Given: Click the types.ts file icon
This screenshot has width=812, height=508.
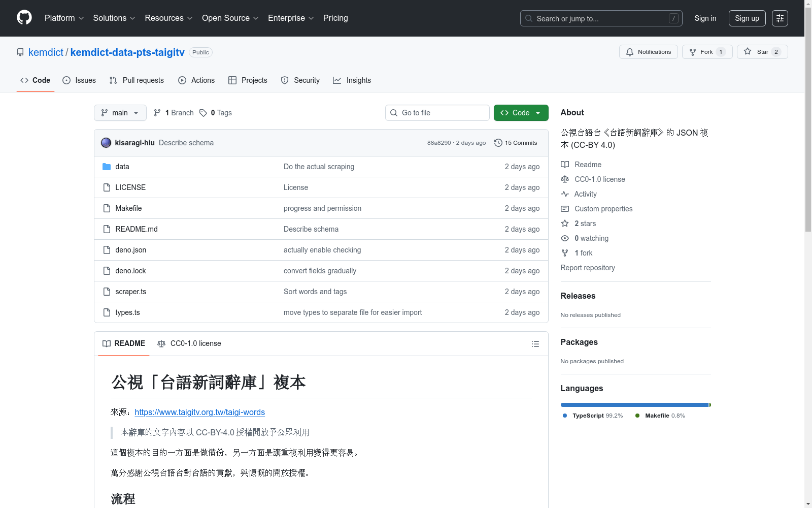Looking at the screenshot, I should [107, 312].
